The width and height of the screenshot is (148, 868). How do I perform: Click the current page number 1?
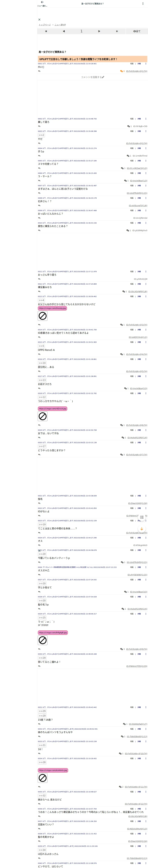pyautogui.click(x=81, y=31)
